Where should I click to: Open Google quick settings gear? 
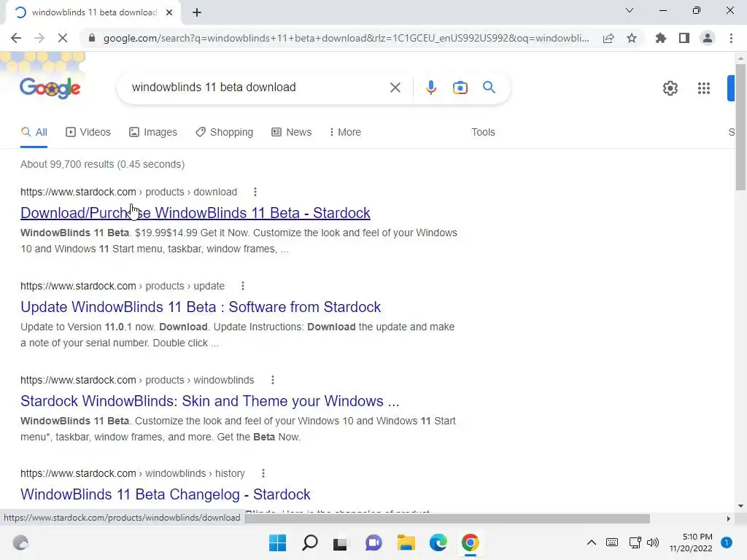pos(670,88)
